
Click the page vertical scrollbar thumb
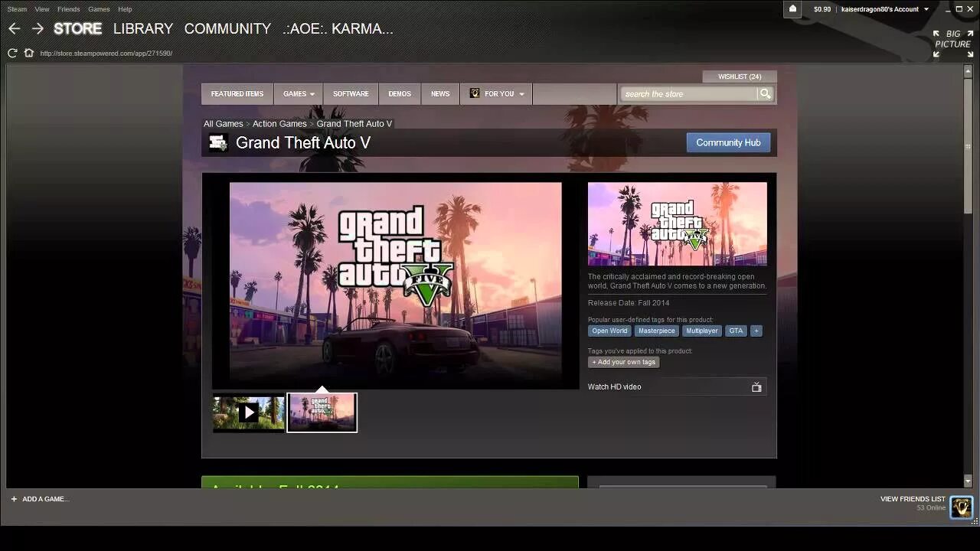[x=968, y=145]
